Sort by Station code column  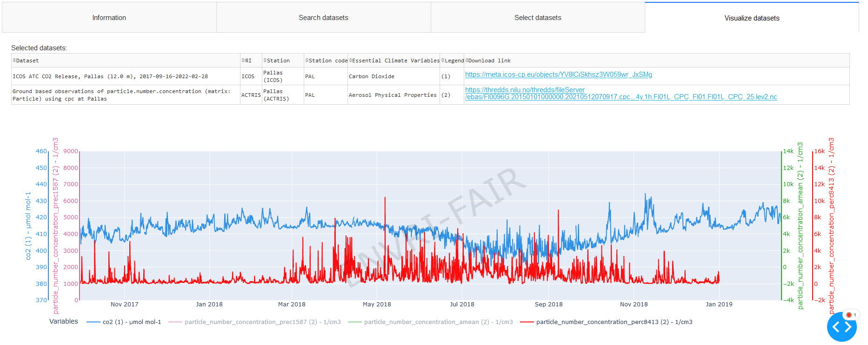click(307, 61)
